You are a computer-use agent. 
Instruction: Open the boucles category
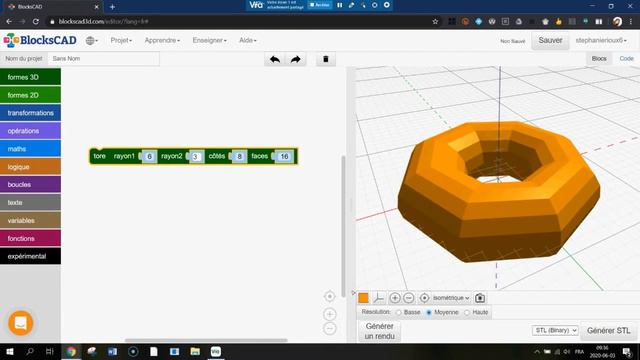click(x=31, y=184)
